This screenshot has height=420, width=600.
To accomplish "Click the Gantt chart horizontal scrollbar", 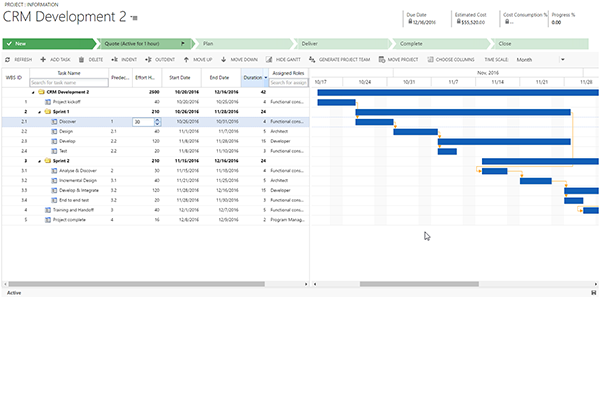I will [x=419, y=284].
